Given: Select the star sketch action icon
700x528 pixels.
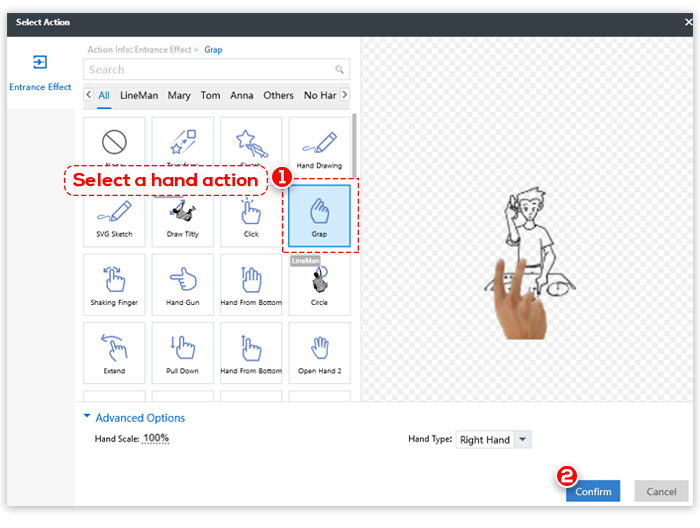Looking at the screenshot, I should point(251,143).
